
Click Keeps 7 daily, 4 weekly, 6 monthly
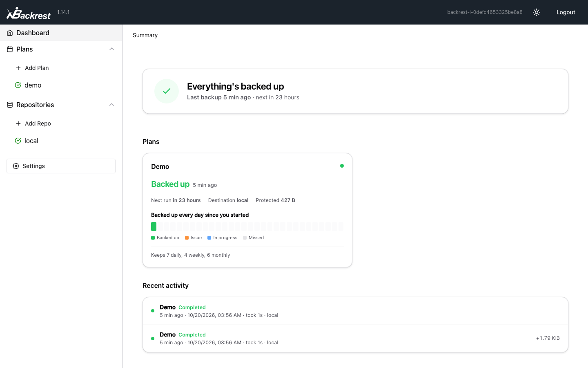tap(191, 255)
